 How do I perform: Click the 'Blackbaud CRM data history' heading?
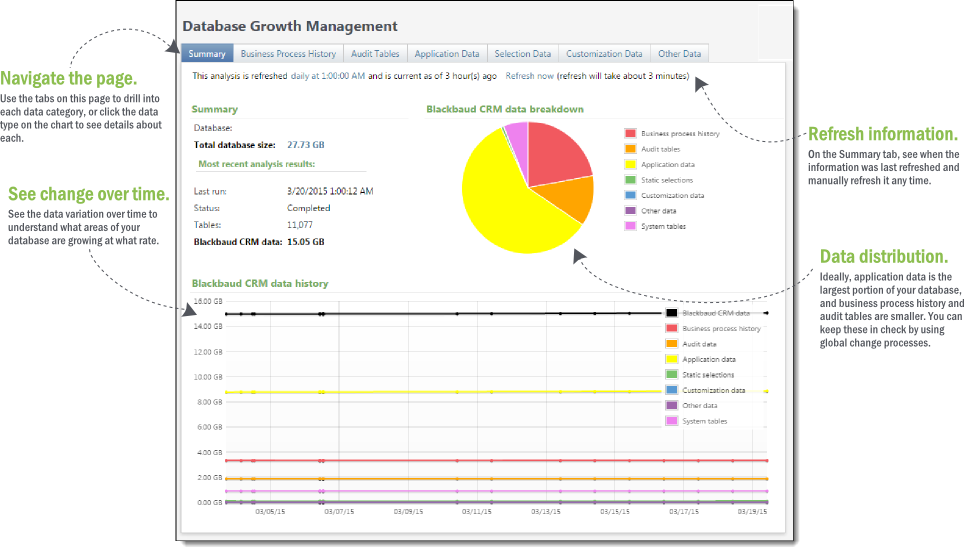[260, 283]
